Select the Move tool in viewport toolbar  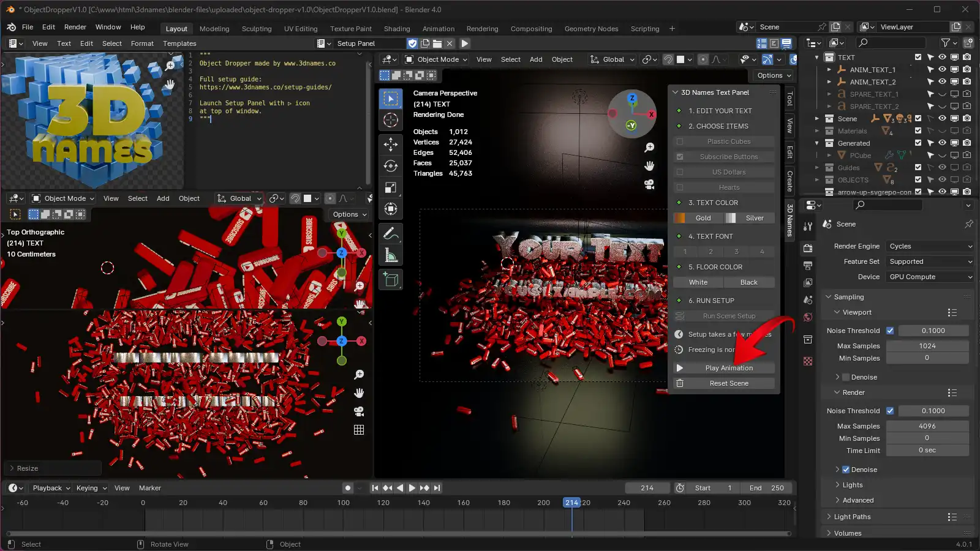coord(391,144)
